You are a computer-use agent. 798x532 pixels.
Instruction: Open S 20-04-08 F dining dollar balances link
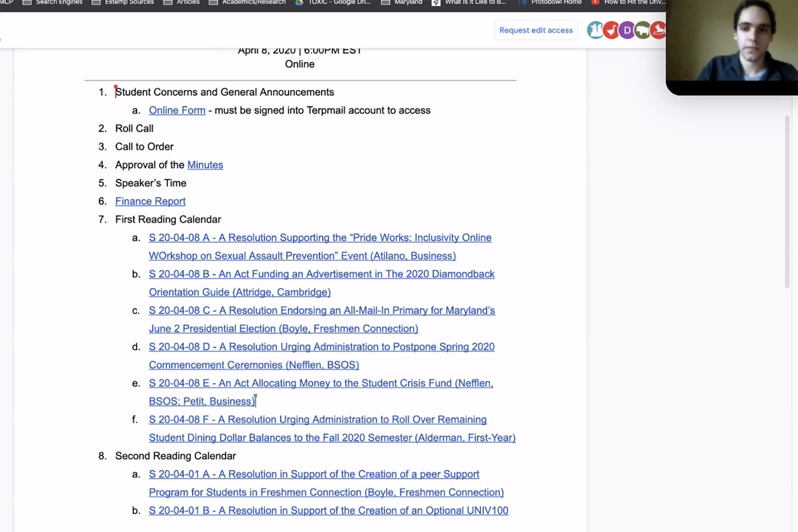[x=317, y=420]
